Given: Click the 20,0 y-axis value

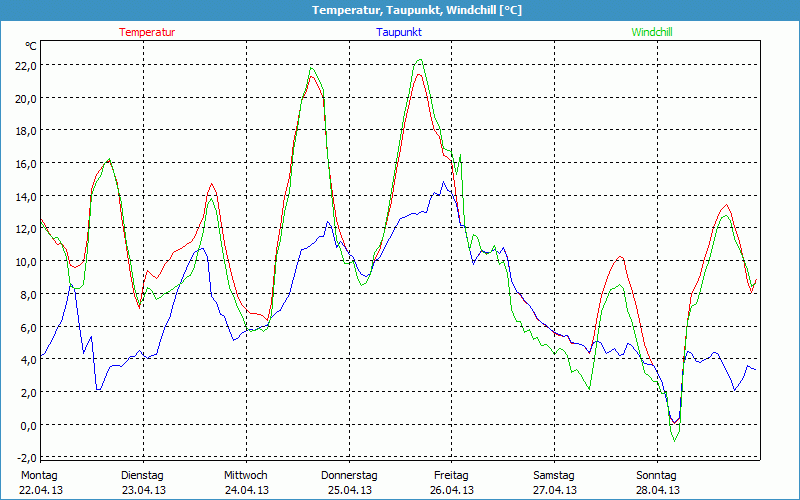Looking at the screenshot, I should (x=26, y=98).
